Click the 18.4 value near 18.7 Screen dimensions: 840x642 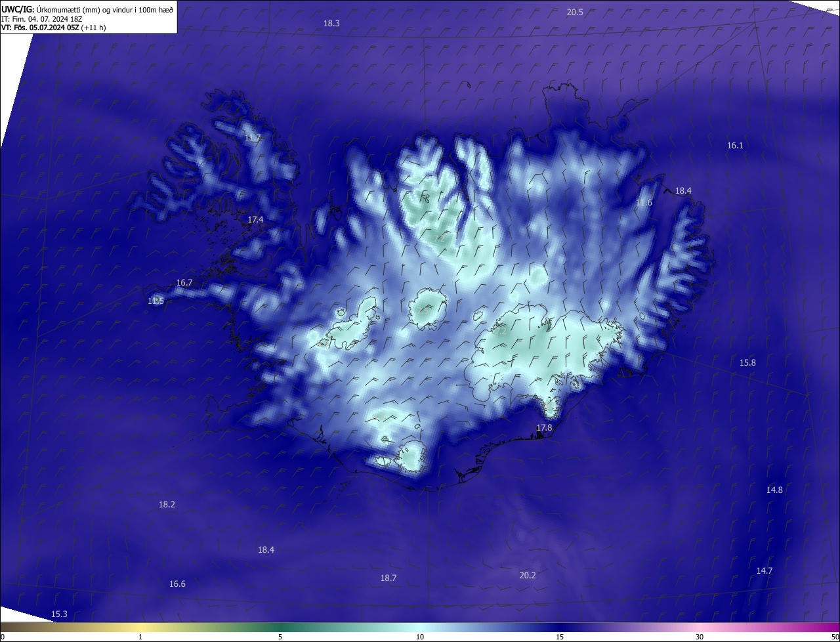click(266, 550)
